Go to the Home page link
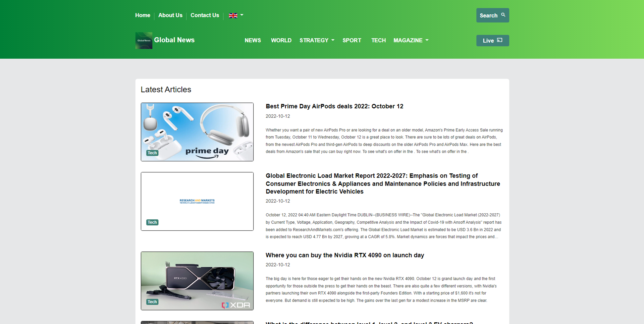 coord(143,15)
